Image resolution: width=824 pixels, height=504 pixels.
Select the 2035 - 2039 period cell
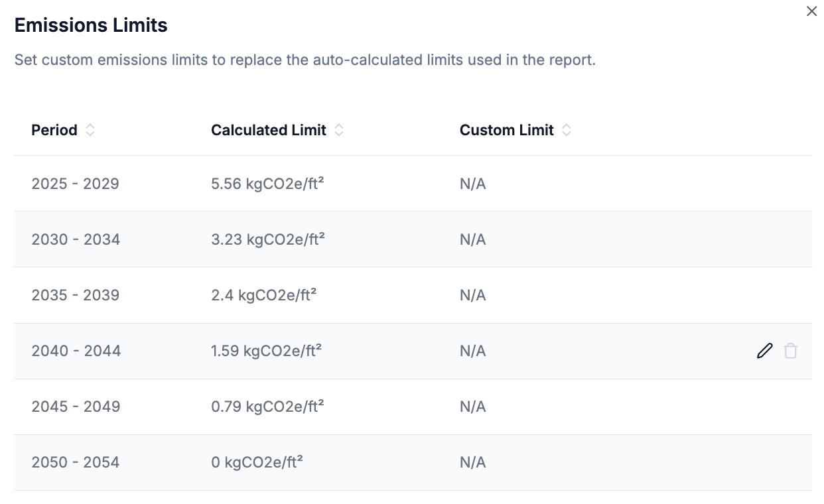(75, 295)
